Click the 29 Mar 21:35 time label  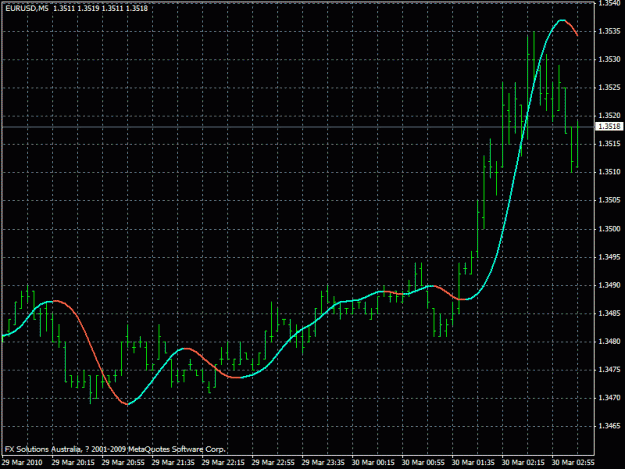[x=173, y=463]
